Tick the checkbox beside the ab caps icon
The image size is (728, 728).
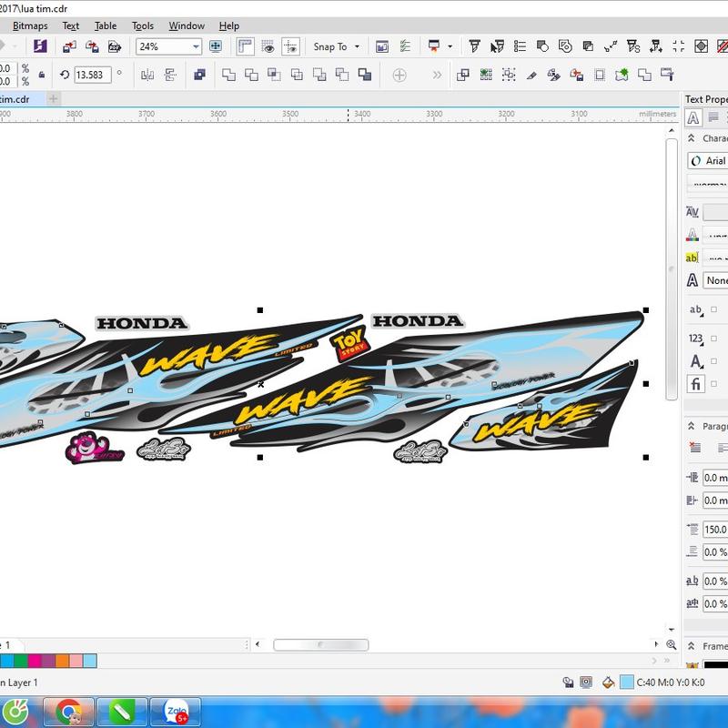click(713, 309)
